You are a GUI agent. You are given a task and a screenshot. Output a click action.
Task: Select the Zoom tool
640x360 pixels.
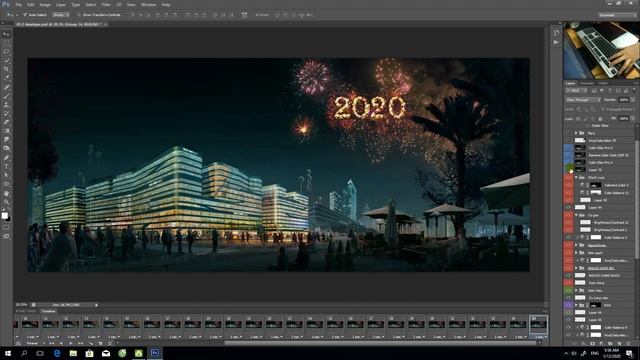click(6, 202)
